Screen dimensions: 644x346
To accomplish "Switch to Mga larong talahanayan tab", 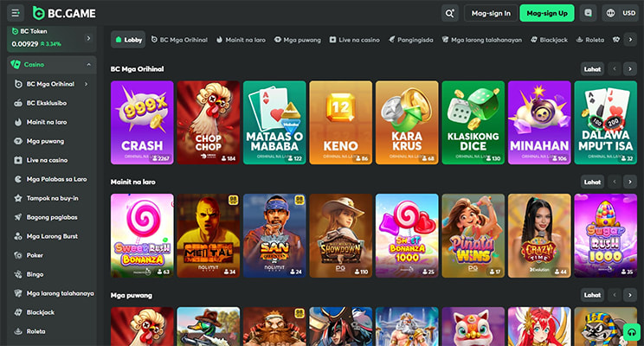I will 482,40.
